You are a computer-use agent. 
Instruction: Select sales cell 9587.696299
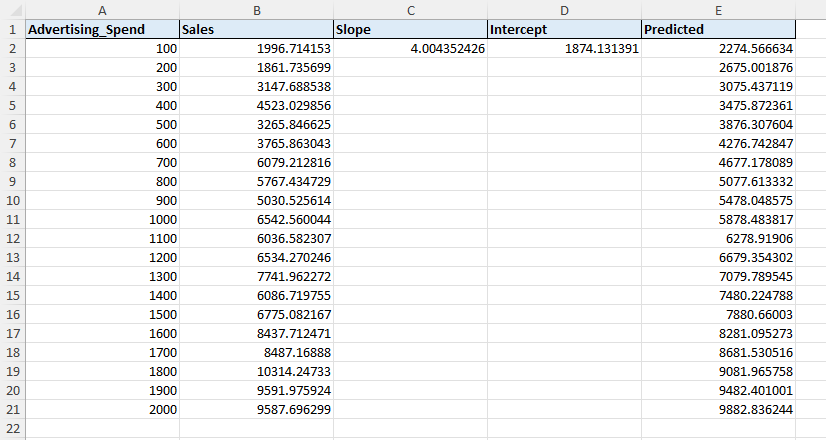click(257, 409)
